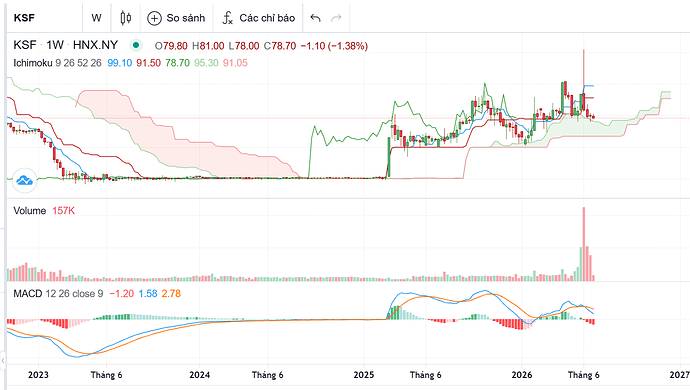Change the W weekly interval selector
This screenshot has width=690, height=390.
(96, 18)
